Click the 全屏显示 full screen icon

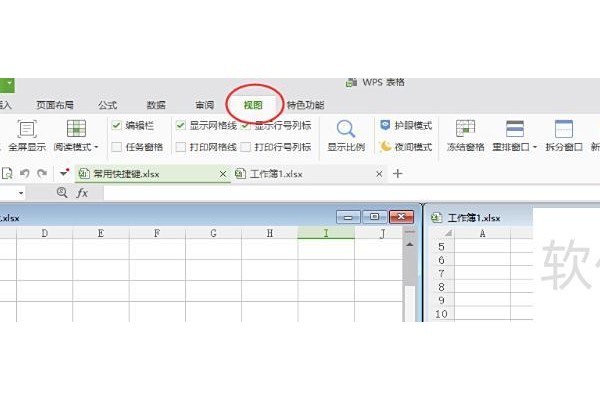click(x=27, y=129)
